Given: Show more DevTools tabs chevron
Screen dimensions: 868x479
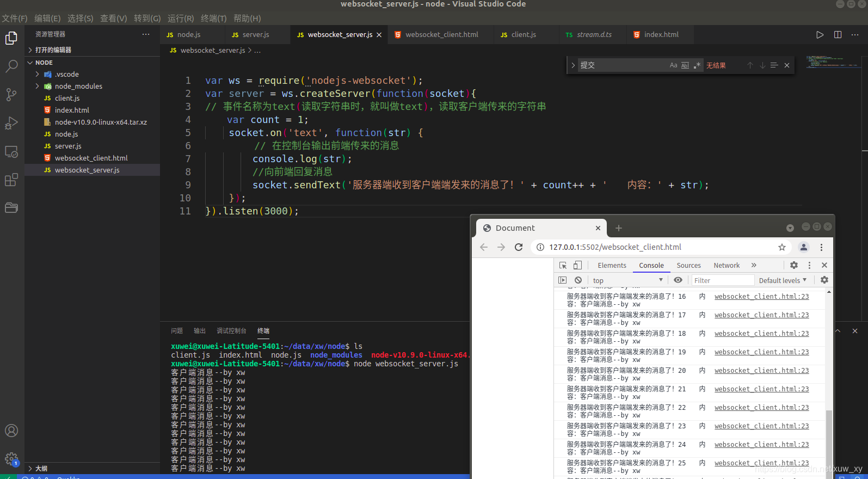Looking at the screenshot, I should tap(754, 266).
